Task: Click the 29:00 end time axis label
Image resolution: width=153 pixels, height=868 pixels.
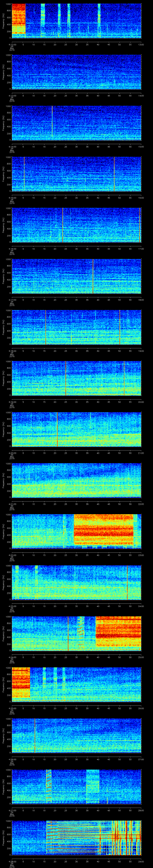Action: click(141, 861)
